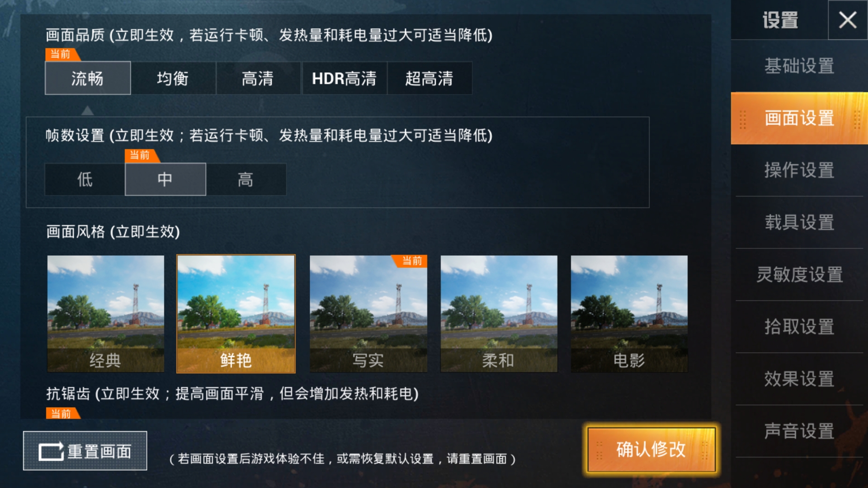Viewport: 868px width, 488px height.
Task: Choose 均衡 graphics quality
Action: click(x=173, y=78)
